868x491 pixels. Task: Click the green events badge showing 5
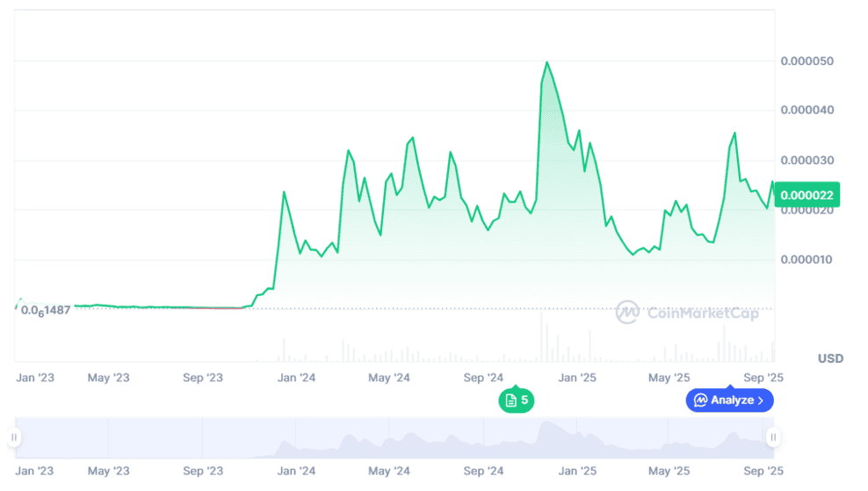point(517,401)
